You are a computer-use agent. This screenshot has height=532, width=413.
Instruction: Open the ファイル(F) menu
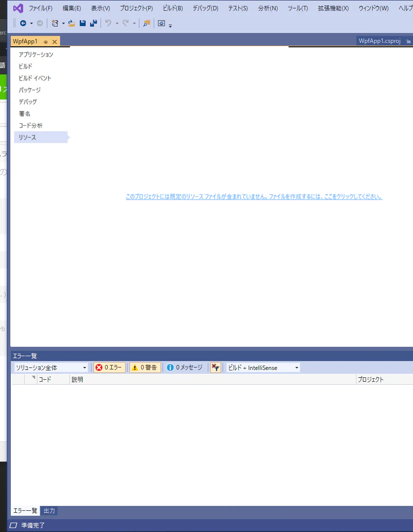[40, 8]
